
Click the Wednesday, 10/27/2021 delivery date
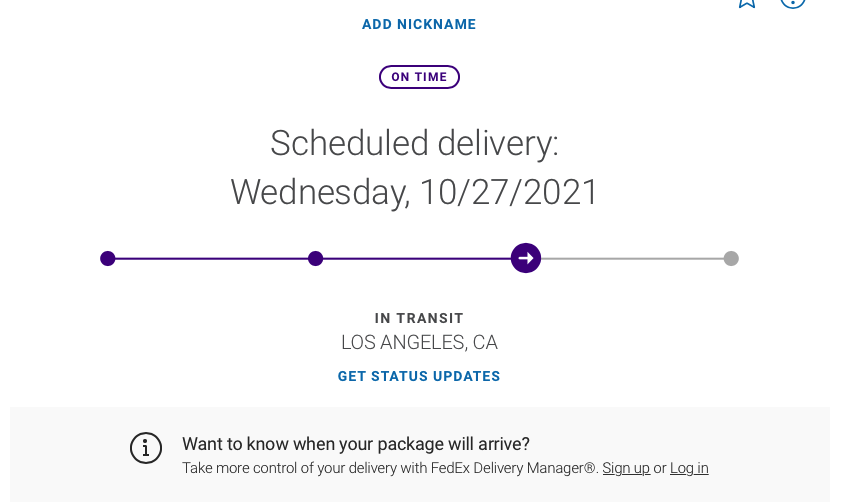click(x=414, y=191)
